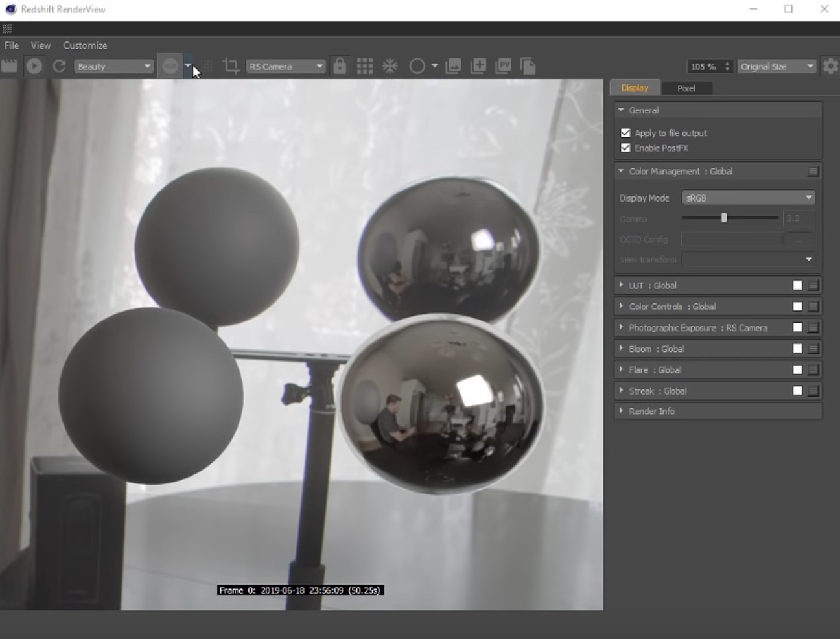Image resolution: width=840 pixels, height=639 pixels.
Task: Enable the Color Controls checkbox
Action: pos(797,307)
